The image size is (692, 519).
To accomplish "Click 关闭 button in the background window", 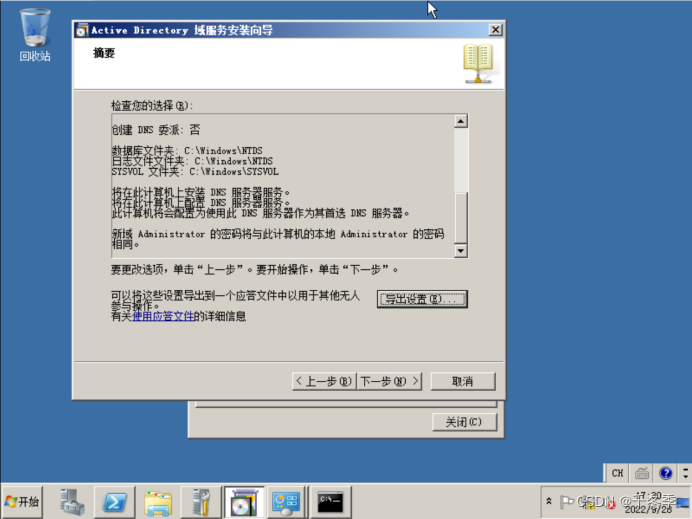I will coord(464,422).
